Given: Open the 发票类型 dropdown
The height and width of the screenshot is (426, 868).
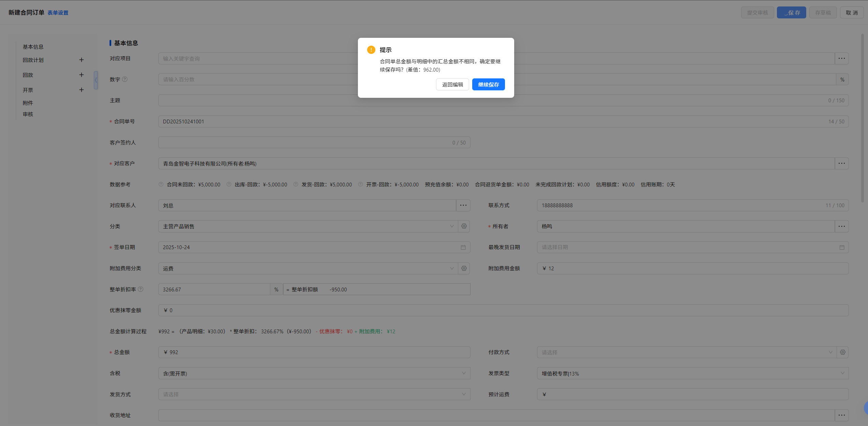Looking at the screenshot, I should click(693, 374).
